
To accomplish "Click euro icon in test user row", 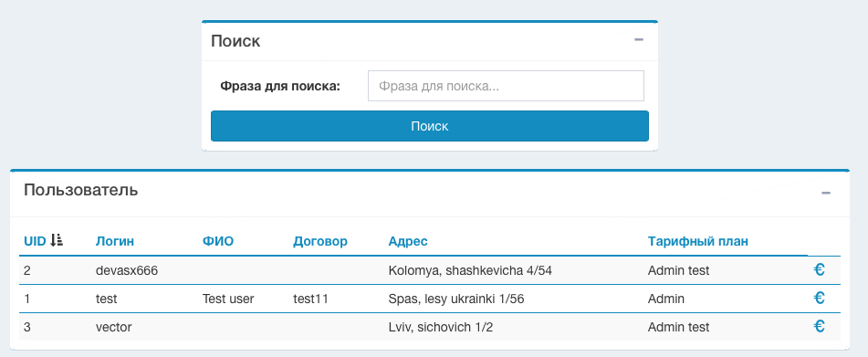I will click(x=820, y=299).
